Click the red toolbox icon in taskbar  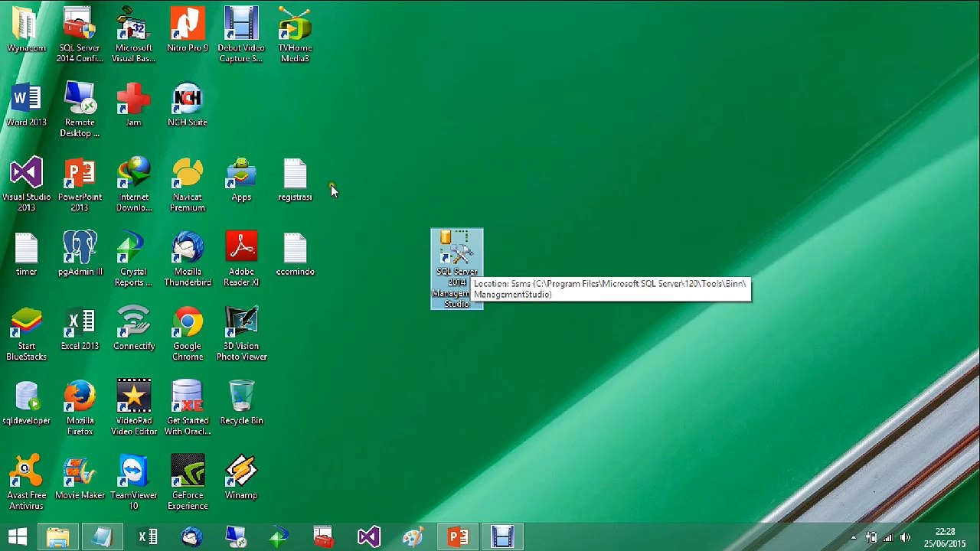tap(324, 536)
